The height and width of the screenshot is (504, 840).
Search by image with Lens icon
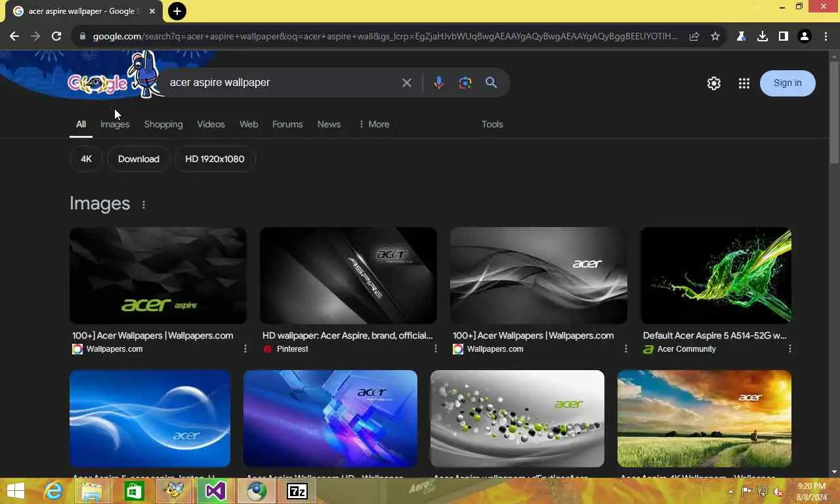point(465,83)
